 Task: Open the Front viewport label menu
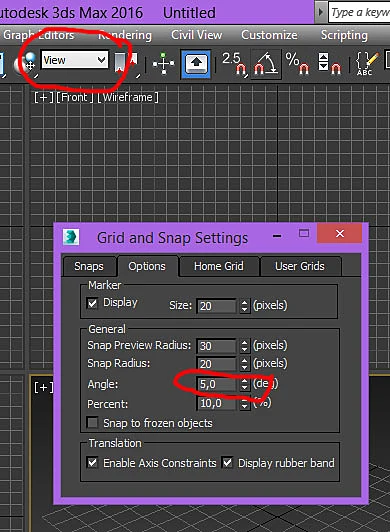coord(74,97)
